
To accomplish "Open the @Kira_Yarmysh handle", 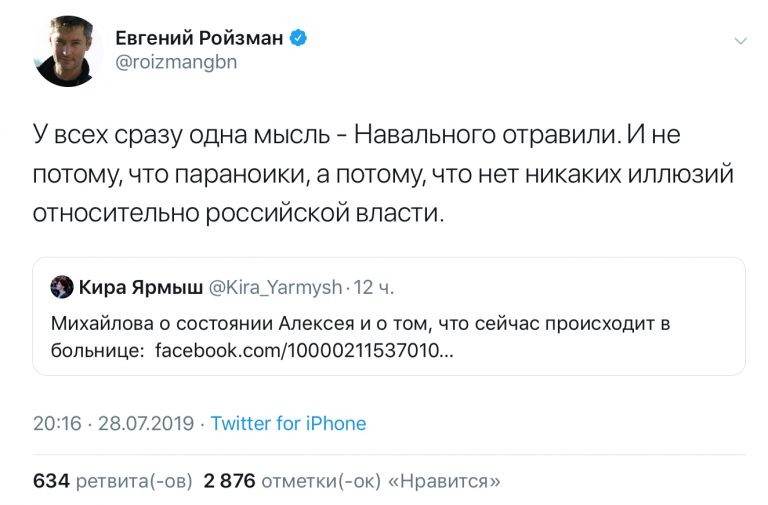I will pyautogui.click(x=273, y=288).
